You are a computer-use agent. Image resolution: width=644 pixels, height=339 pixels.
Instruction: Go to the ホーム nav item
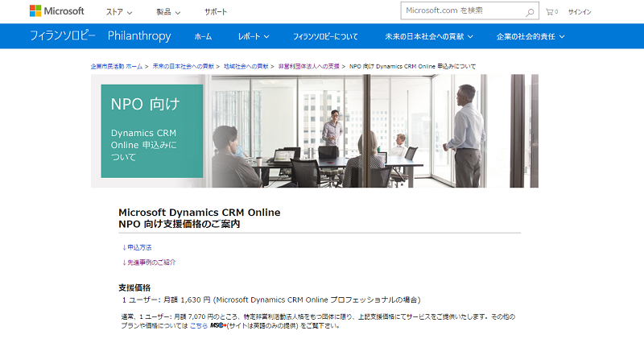point(203,36)
